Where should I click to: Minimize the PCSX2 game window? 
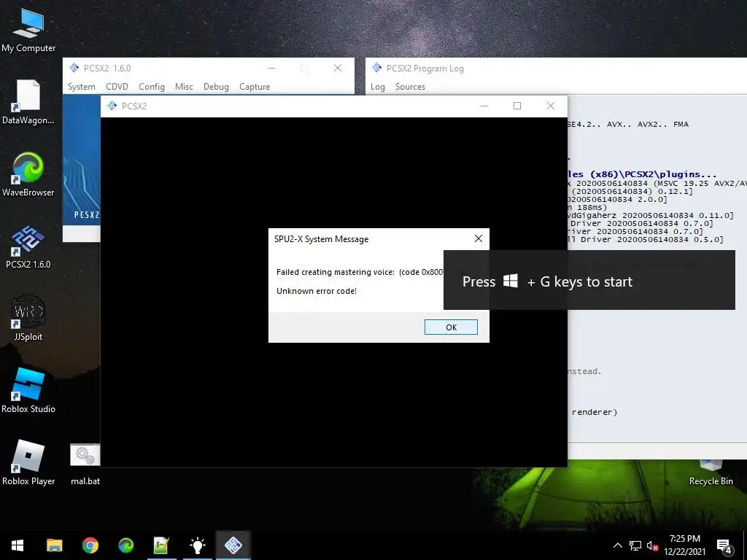[484, 106]
